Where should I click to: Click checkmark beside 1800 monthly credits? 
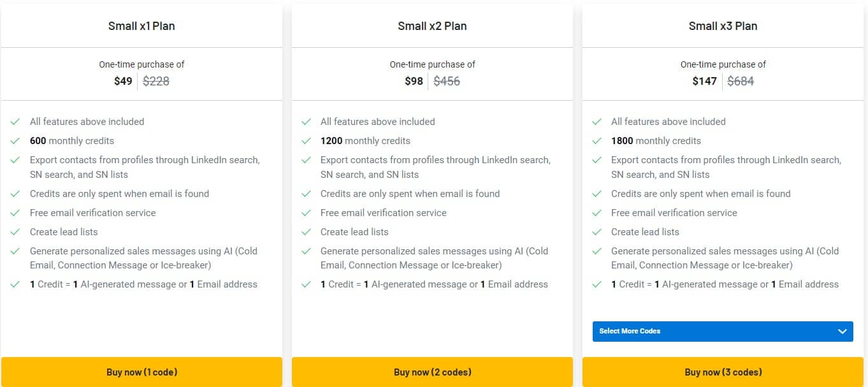[x=597, y=140]
